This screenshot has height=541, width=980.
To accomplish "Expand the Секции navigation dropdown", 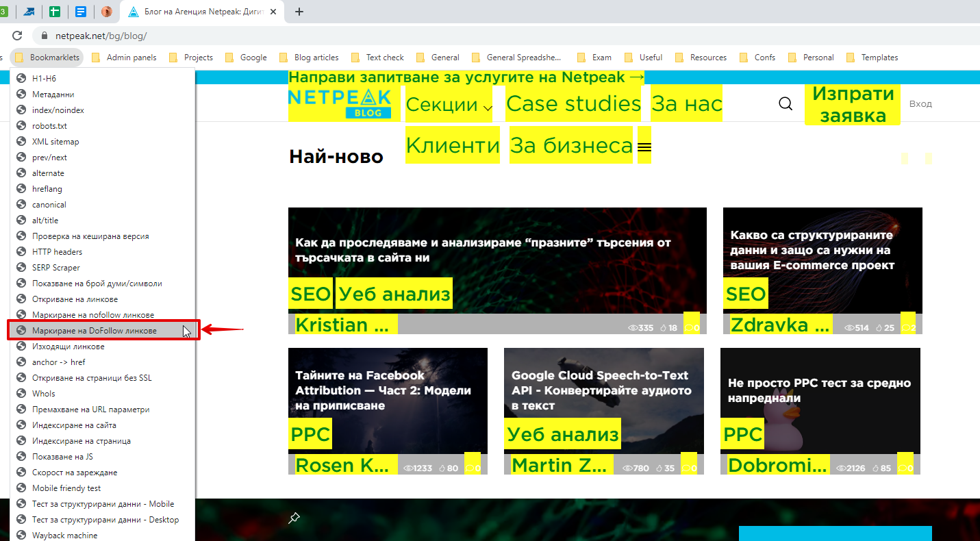I will (449, 105).
